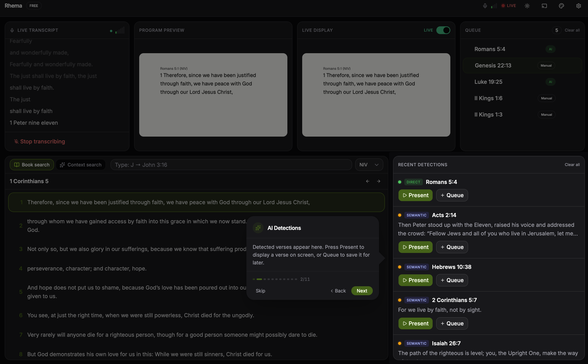Queue Hebrews 10:38 detection
The height and width of the screenshot is (364, 588).
(452, 280)
